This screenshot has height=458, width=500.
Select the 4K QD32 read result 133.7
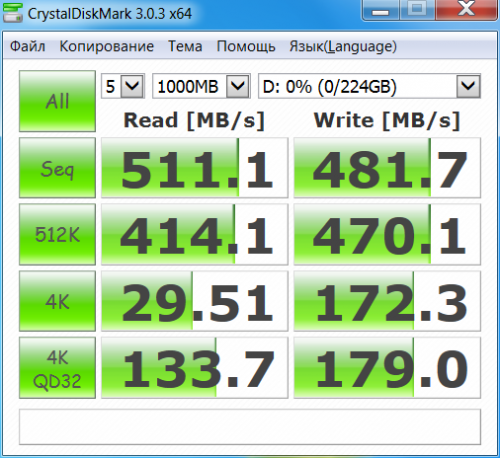point(195,368)
